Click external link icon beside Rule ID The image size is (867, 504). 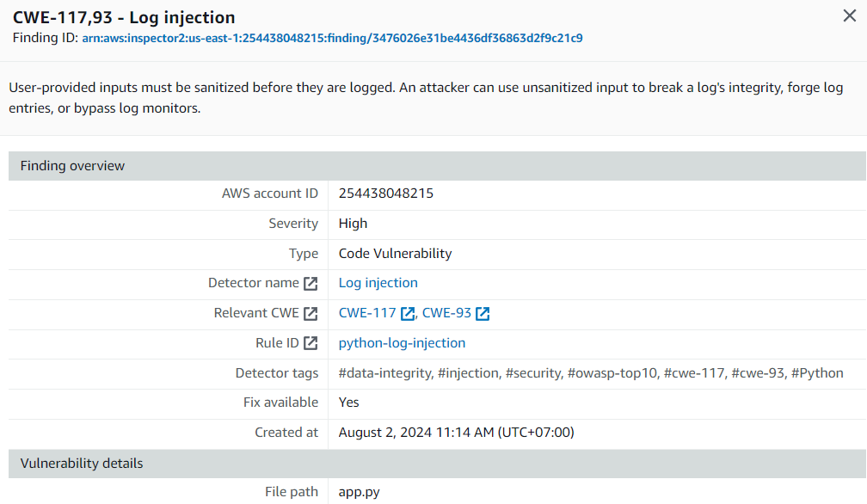pos(311,343)
